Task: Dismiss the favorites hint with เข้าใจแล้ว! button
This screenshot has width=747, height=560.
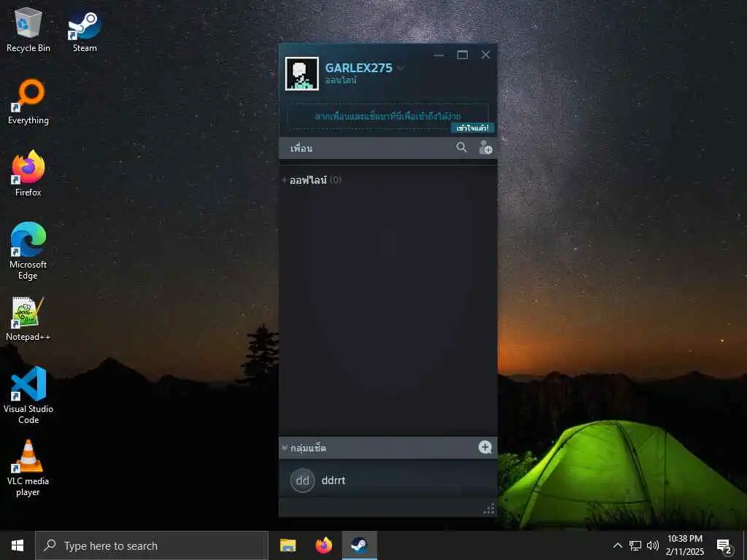Action: tap(473, 128)
